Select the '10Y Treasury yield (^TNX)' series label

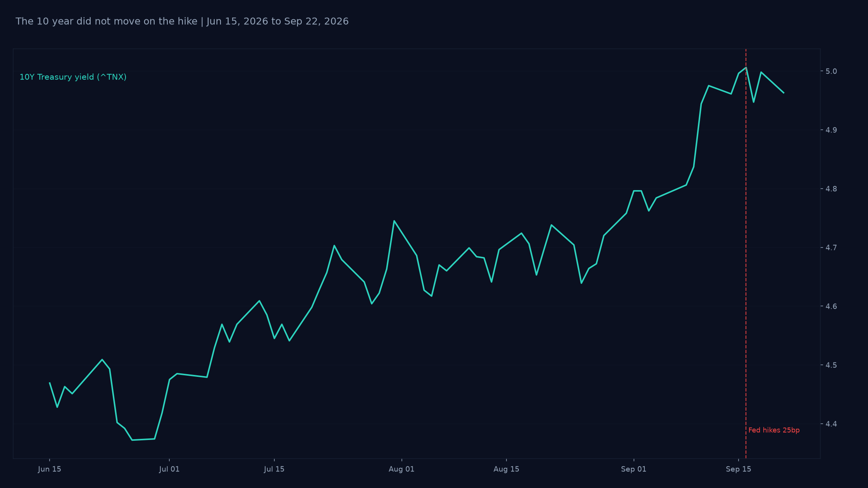coord(73,77)
